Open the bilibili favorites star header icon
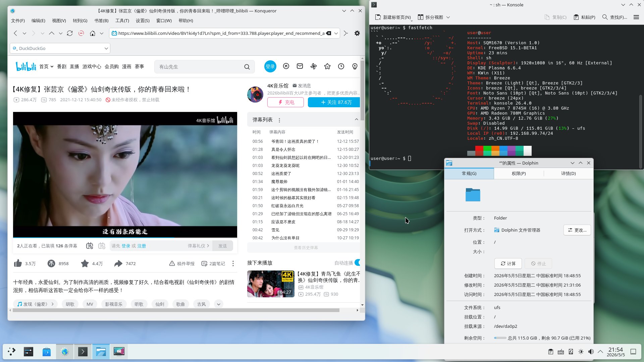This screenshot has height=362, width=644. coord(327,66)
